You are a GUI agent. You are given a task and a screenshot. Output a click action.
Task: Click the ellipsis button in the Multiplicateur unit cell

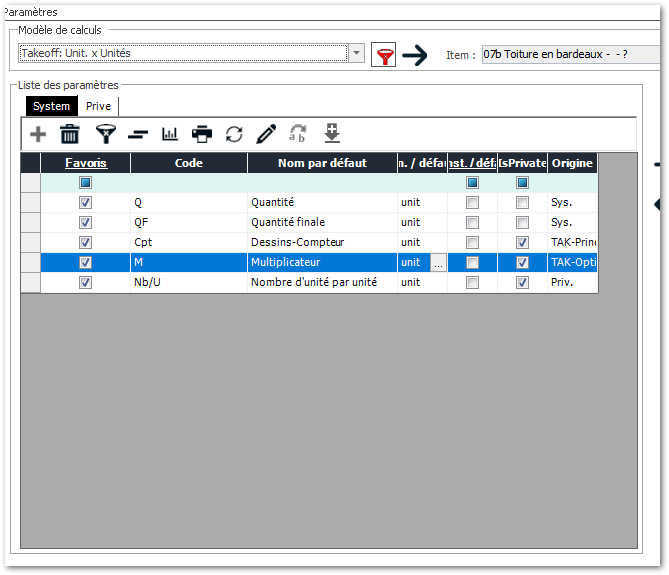438,262
